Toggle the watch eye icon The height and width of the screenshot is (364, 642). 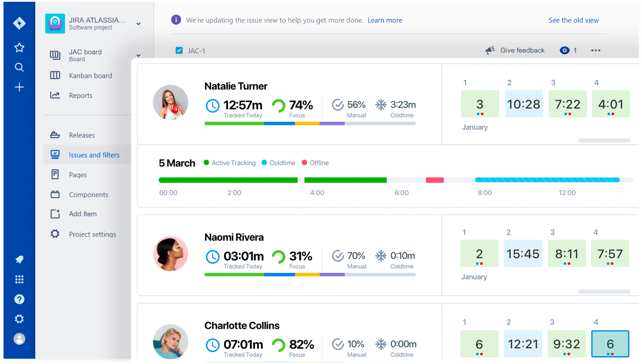tap(564, 51)
